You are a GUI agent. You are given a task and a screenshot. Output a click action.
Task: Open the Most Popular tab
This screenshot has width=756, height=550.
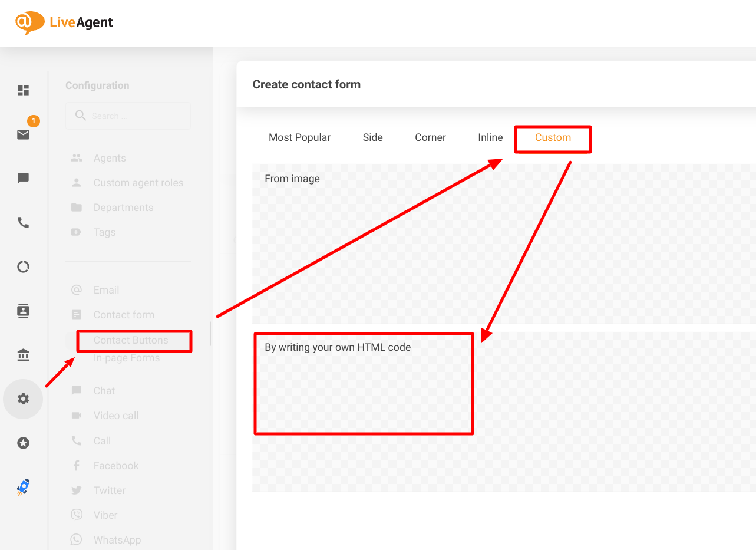[x=299, y=137]
